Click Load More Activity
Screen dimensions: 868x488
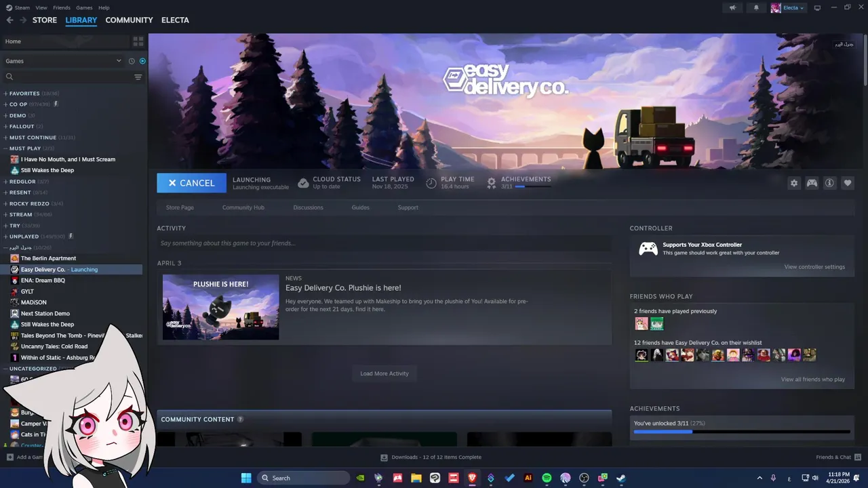pyautogui.click(x=384, y=373)
